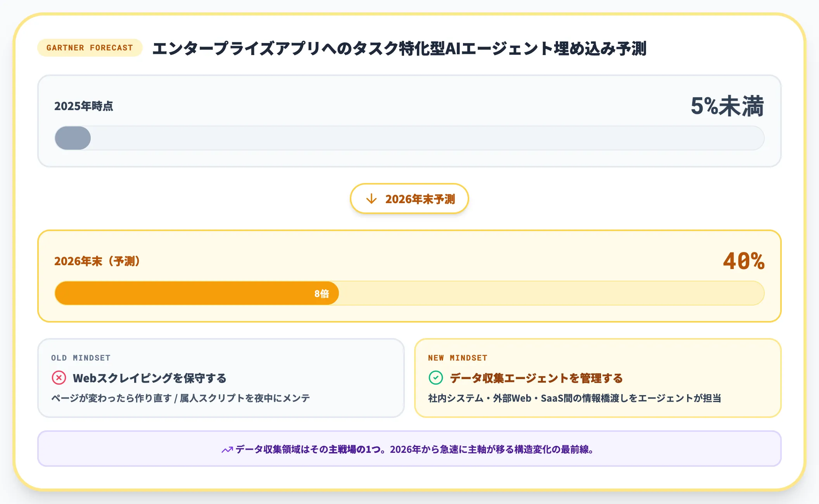This screenshot has height=504, width=819.
Task: Click the down arrow icon beside 2026年末予測
Action: (x=371, y=199)
